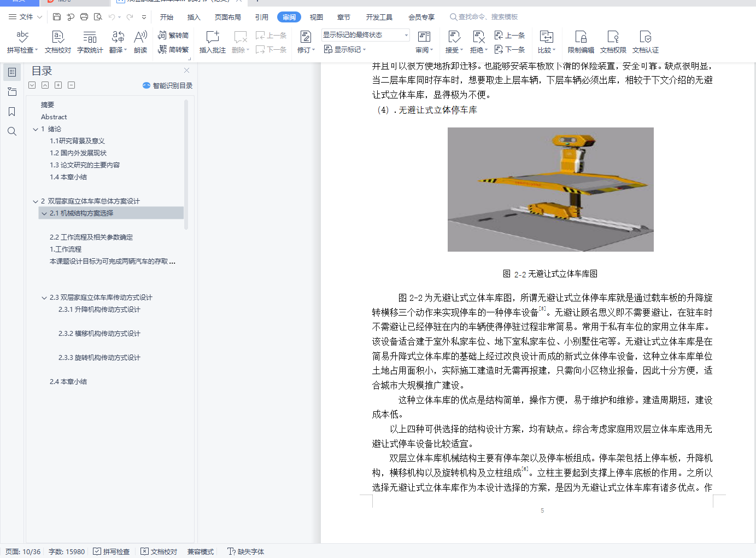
Task: Open the quick access toolbar customize arrow
Action: (x=144, y=17)
